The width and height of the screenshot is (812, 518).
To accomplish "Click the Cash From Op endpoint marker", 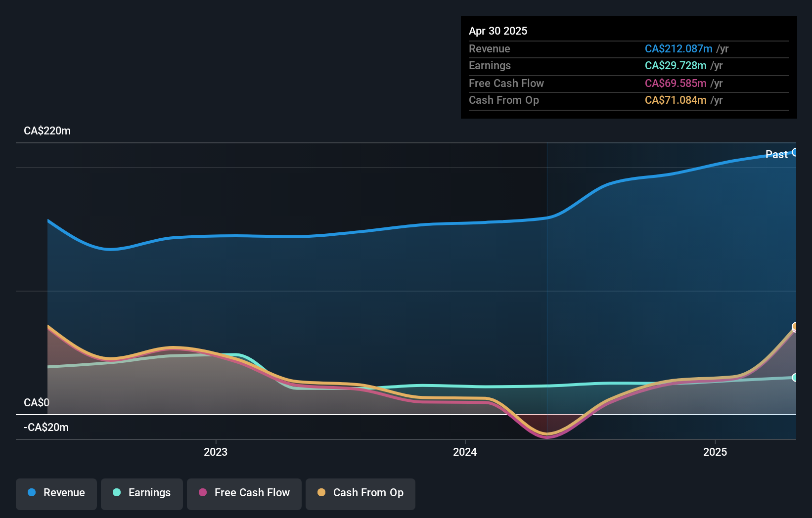I will click(x=795, y=327).
